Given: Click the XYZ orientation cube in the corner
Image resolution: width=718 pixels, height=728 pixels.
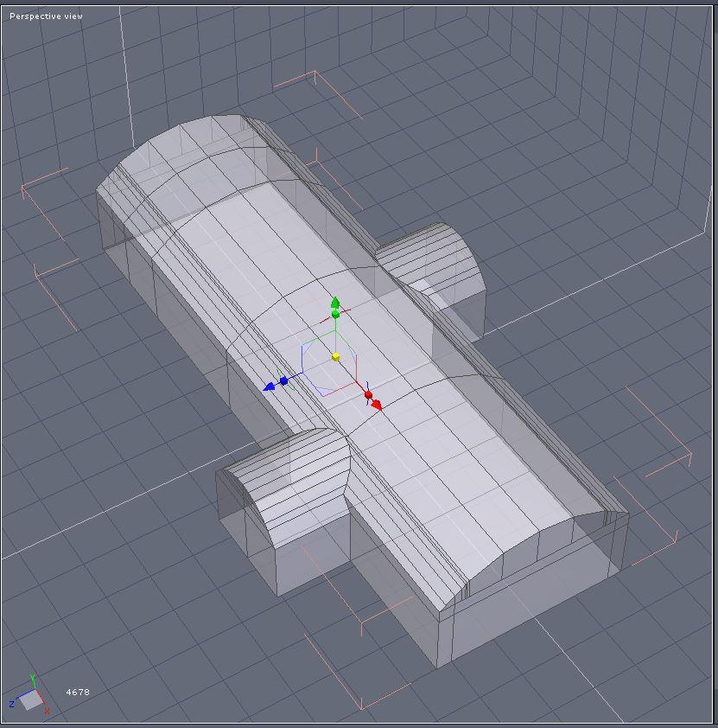Looking at the screenshot, I should [x=30, y=698].
